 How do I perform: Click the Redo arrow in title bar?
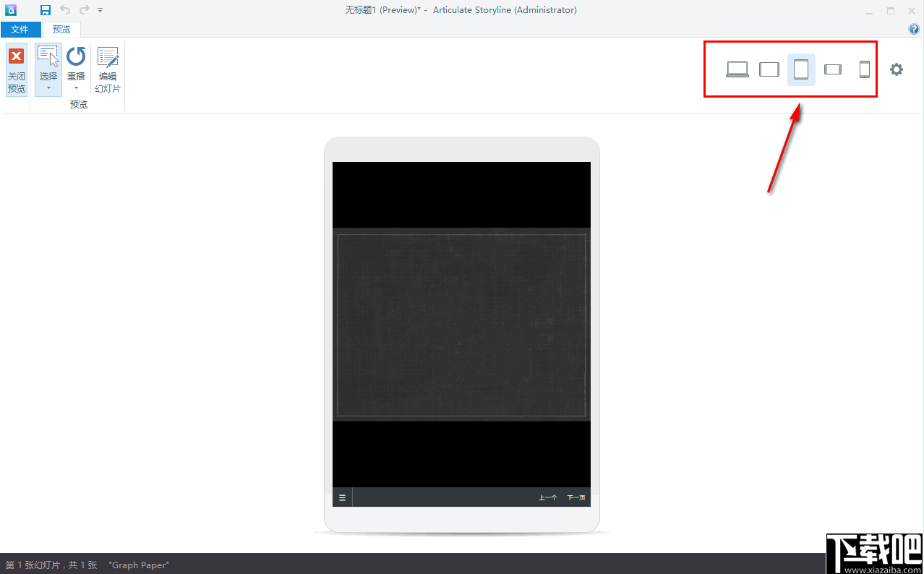(x=84, y=10)
